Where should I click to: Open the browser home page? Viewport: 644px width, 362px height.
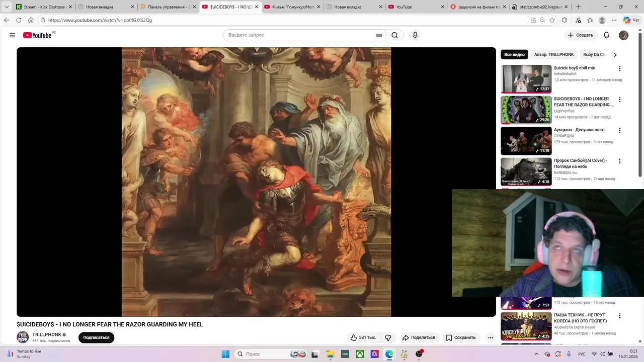pos(31,20)
